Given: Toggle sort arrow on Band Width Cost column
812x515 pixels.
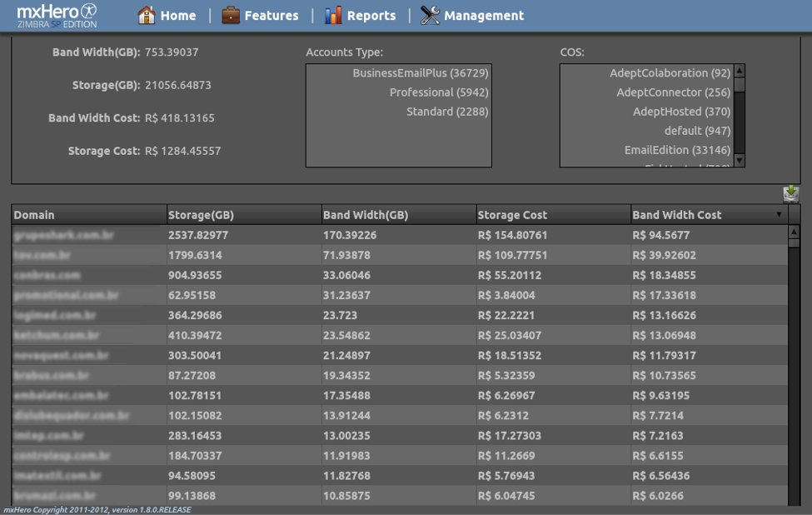Looking at the screenshot, I should pos(779,215).
